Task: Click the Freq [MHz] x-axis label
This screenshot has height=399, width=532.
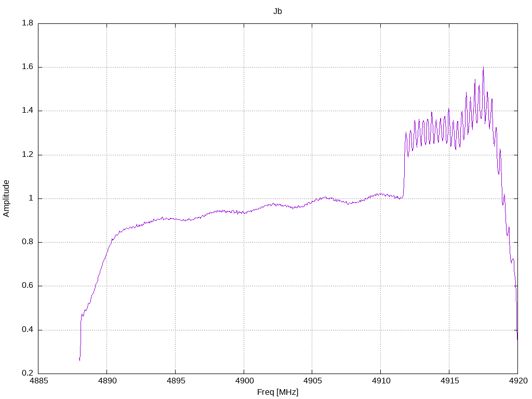Action: 277,392
